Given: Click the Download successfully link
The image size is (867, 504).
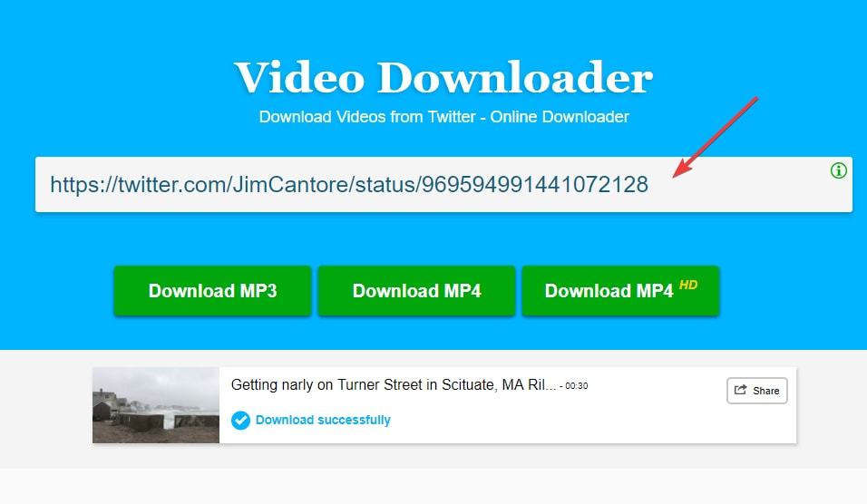Looking at the screenshot, I should [323, 420].
